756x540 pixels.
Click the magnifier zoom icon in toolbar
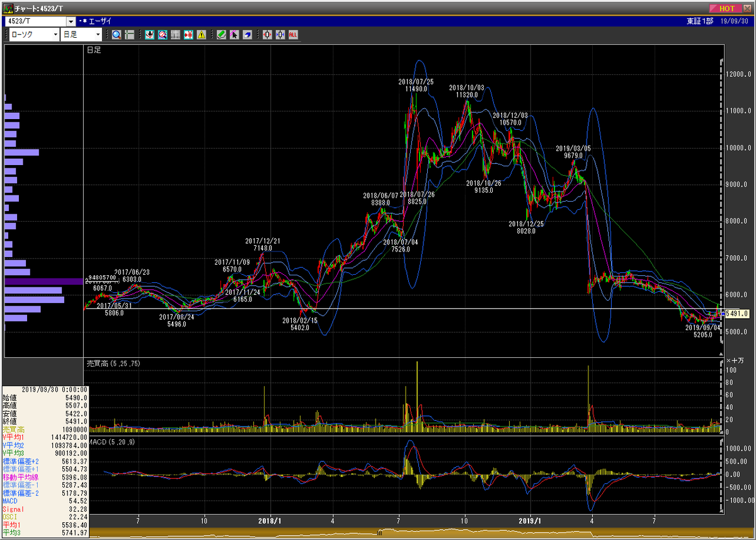point(117,35)
